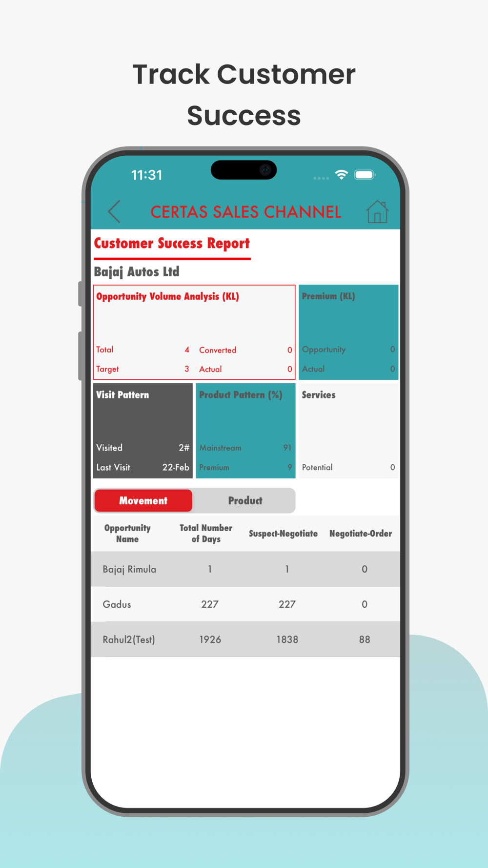Image resolution: width=488 pixels, height=868 pixels.
Task: Tap total days value 1926
Action: click(210, 640)
